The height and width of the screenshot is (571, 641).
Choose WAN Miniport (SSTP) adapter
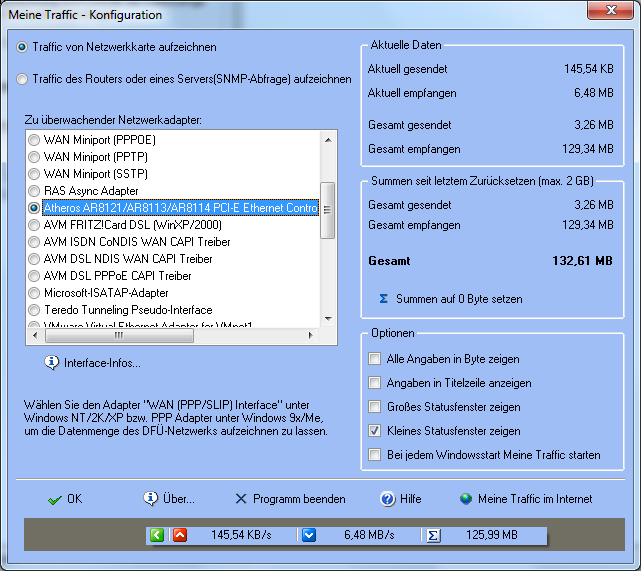click(34, 174)
